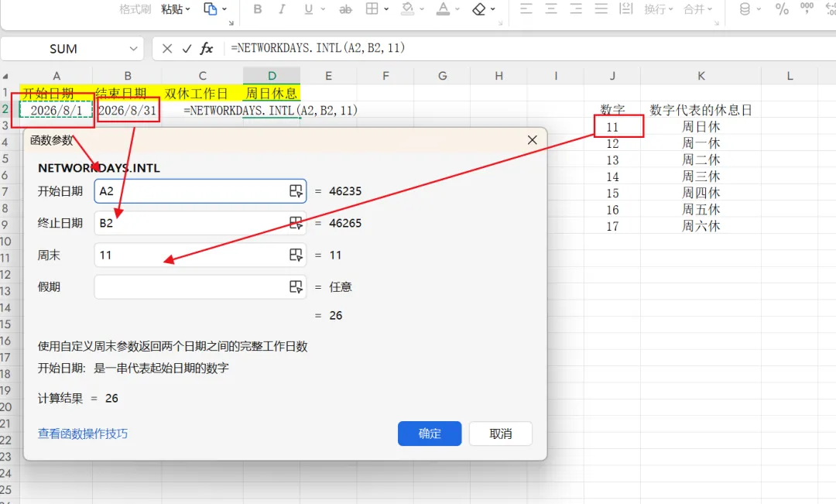This screenshot has height=504, width=836.
Task: Click the font color A icon
Action: coord(443,9)
